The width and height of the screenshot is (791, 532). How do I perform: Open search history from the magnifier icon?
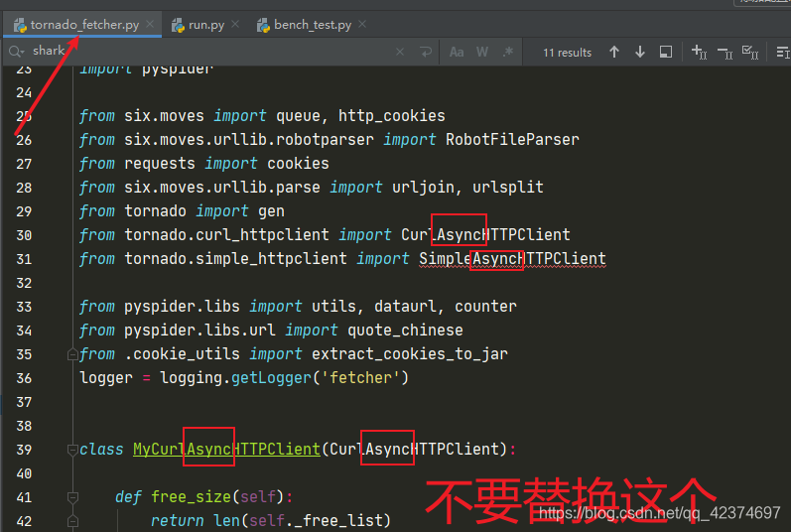[16, 52]
